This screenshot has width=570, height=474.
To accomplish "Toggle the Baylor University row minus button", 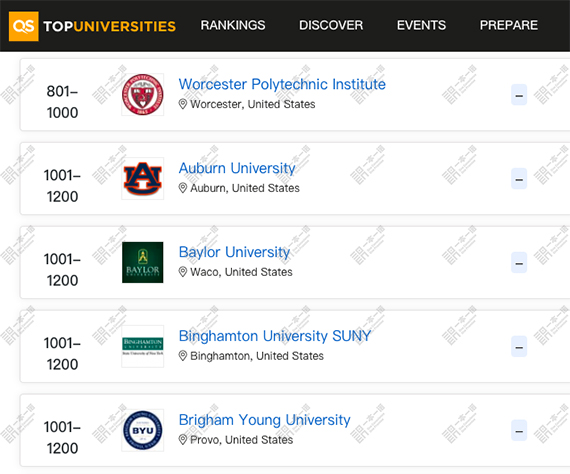I will 519,263.
